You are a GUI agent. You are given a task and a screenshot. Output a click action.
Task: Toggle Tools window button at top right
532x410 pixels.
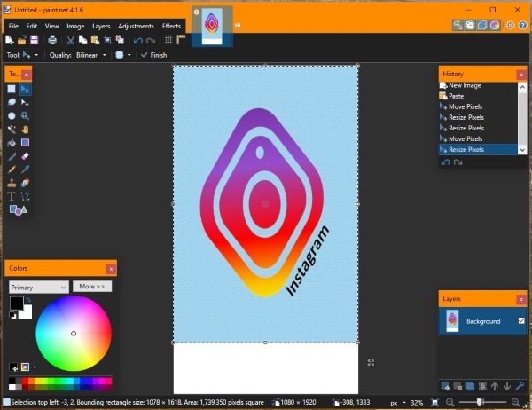click(458, 25)
